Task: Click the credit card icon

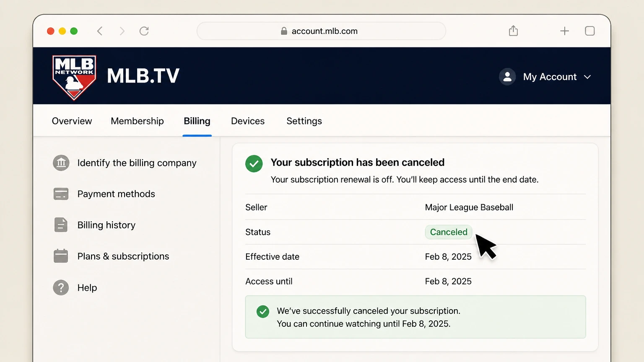Action: (61, 194)
